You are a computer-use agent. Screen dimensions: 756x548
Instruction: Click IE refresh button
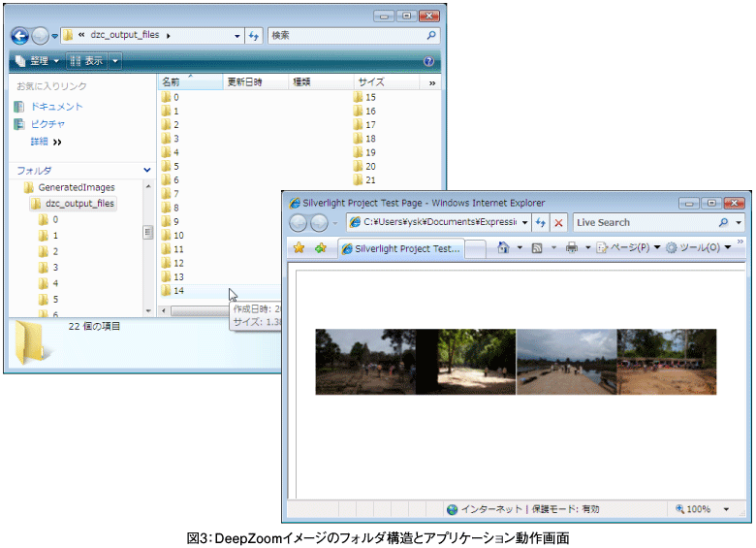click(x=541, y=222)
